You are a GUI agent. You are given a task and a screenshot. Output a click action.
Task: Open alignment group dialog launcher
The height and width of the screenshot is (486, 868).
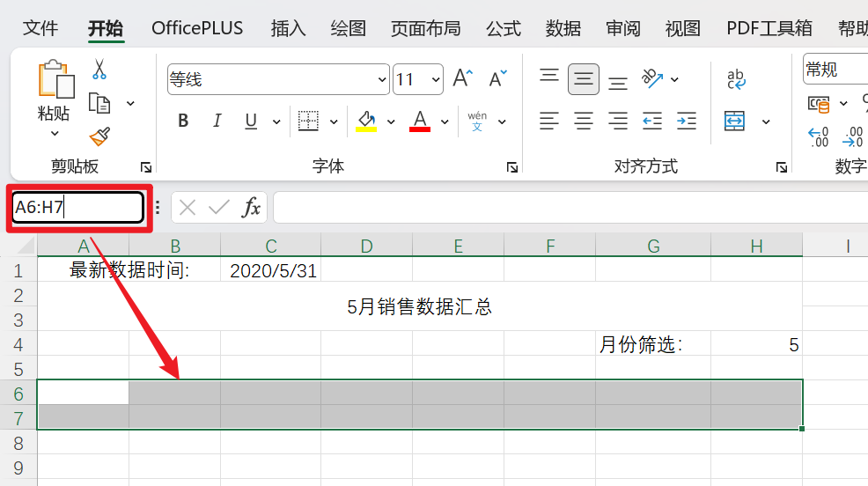pyautogui.click(x=782, y=167)
